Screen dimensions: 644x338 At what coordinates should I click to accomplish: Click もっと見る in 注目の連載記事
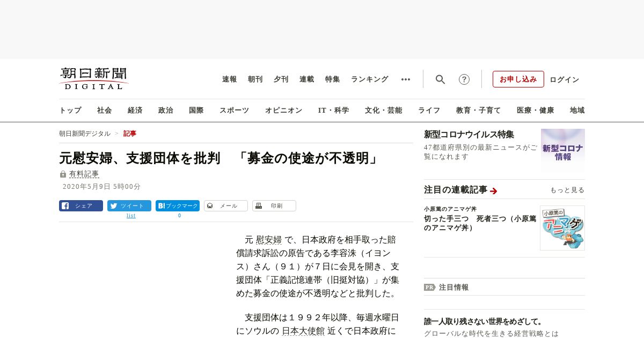point(567,190)
